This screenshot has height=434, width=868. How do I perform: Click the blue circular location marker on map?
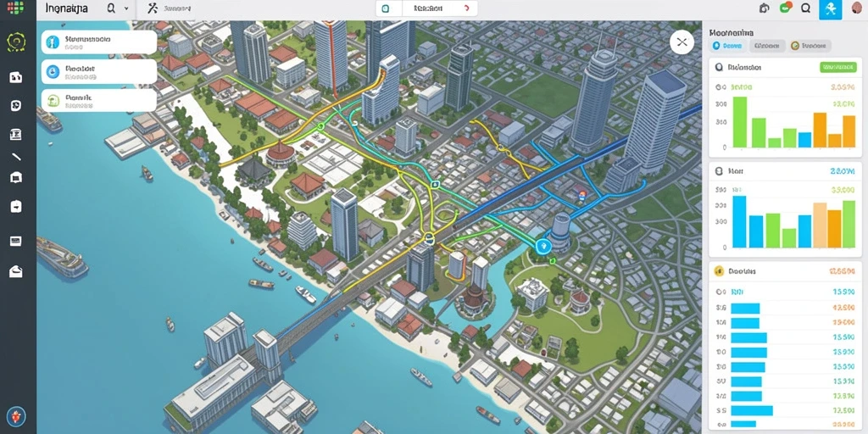(x=543, y=247)
